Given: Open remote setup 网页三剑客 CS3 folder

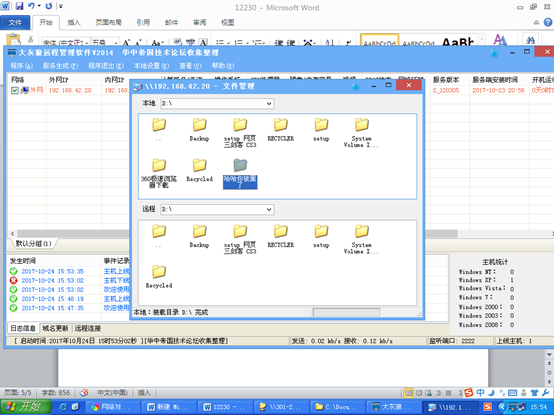Looking at the screenshot, I should (x=240, y=239).
